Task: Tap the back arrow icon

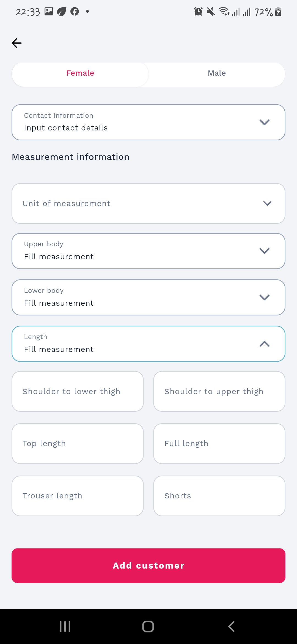Action: click(x=16, y=43)
